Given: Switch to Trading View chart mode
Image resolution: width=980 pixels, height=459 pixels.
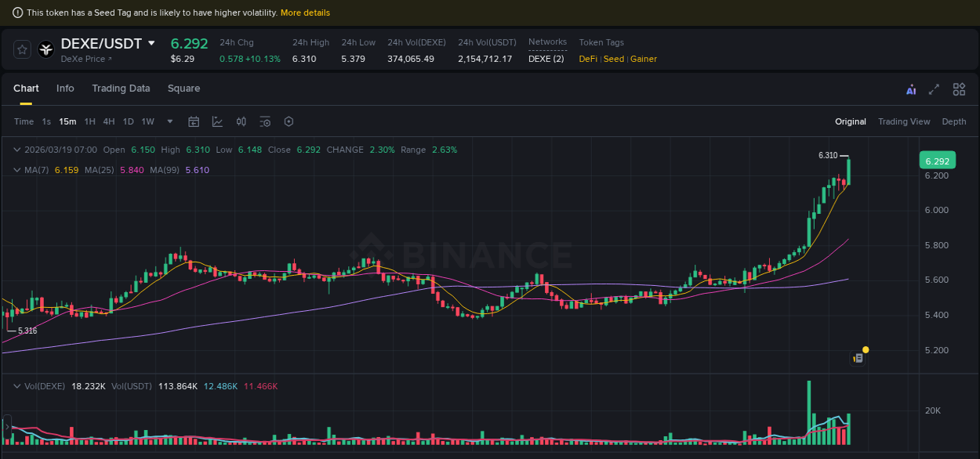Looking at the screenshot, I should pos(904,121).
